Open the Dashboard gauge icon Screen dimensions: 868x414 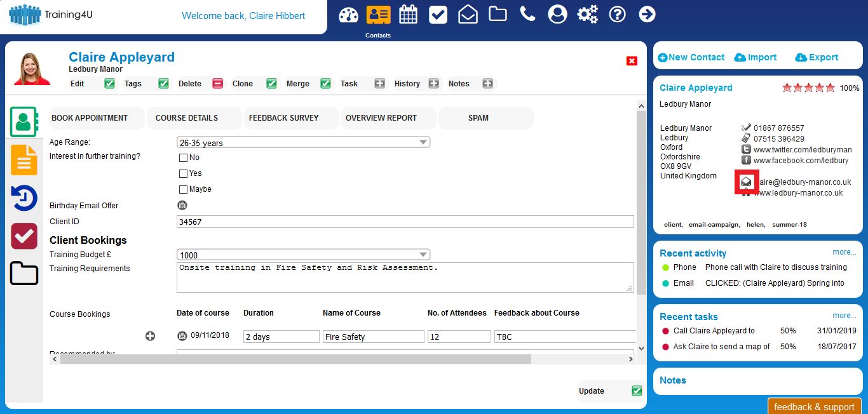click(348, 13)
